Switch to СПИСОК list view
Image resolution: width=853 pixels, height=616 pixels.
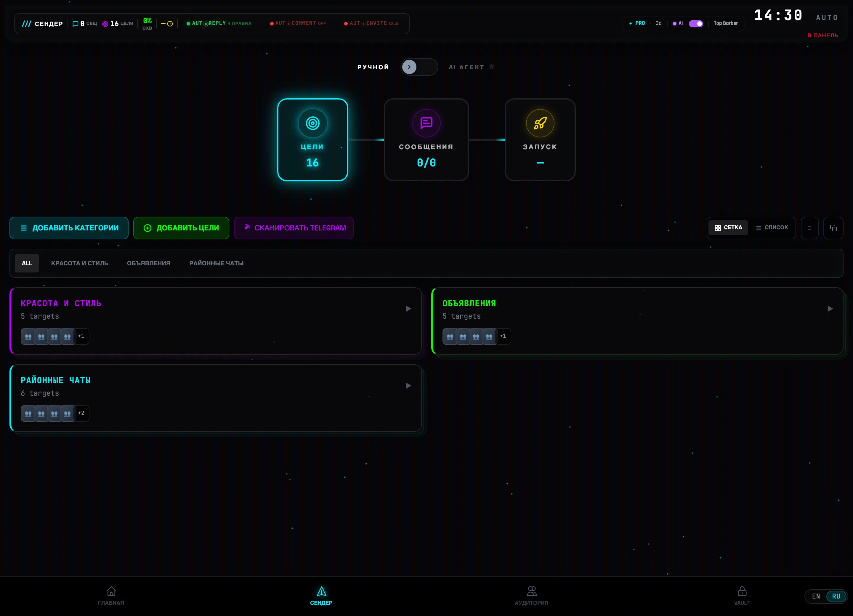(x=772, y=227)
